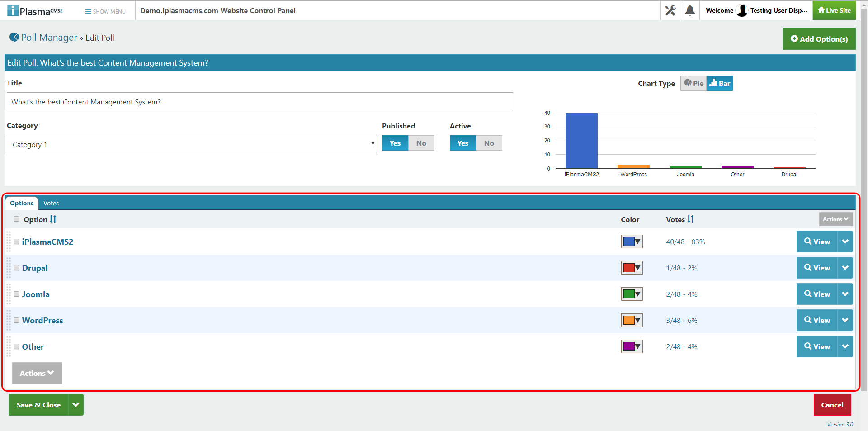
Task: Check the Drupal option checkbox
Action: coord(17,268)
